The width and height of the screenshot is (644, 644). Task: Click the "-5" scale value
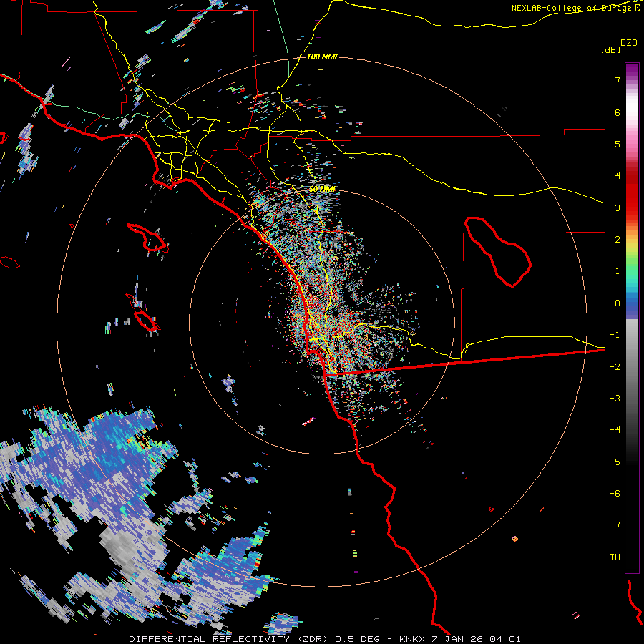pos(615,462)
